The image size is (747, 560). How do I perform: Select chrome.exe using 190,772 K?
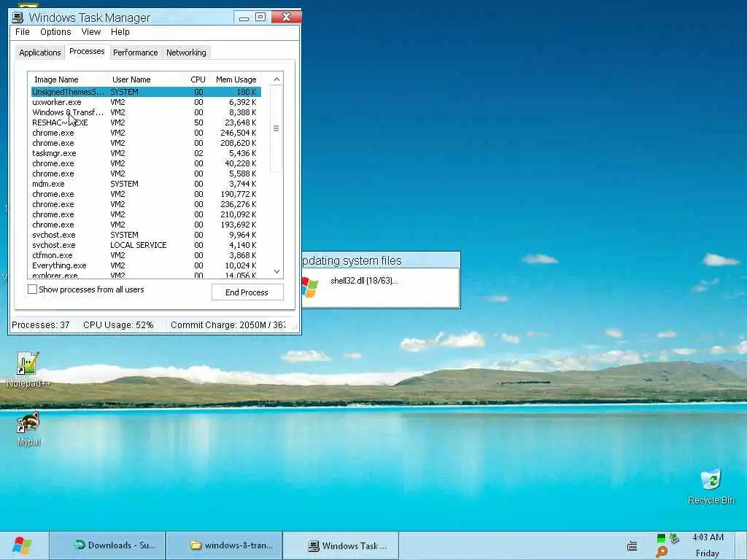coord(146,194)
